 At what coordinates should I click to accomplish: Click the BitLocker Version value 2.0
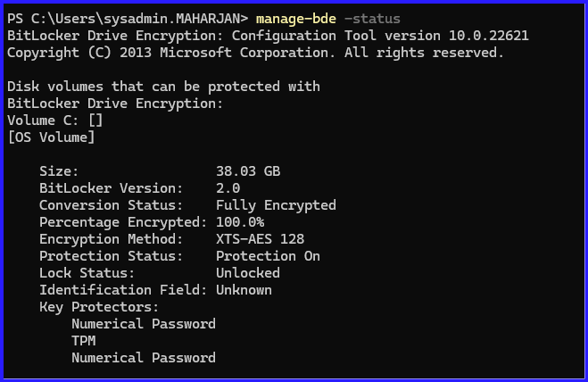point(228,188)
